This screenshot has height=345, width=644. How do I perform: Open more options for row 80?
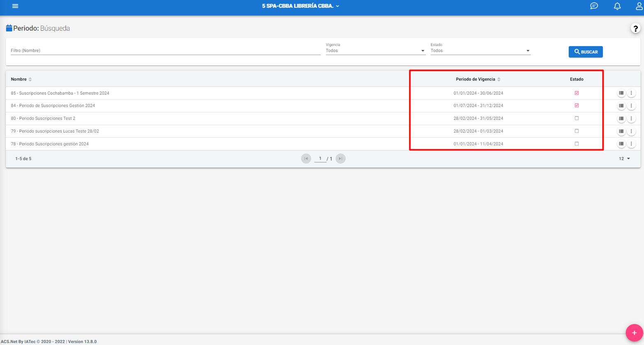click(x=631, y=119)
